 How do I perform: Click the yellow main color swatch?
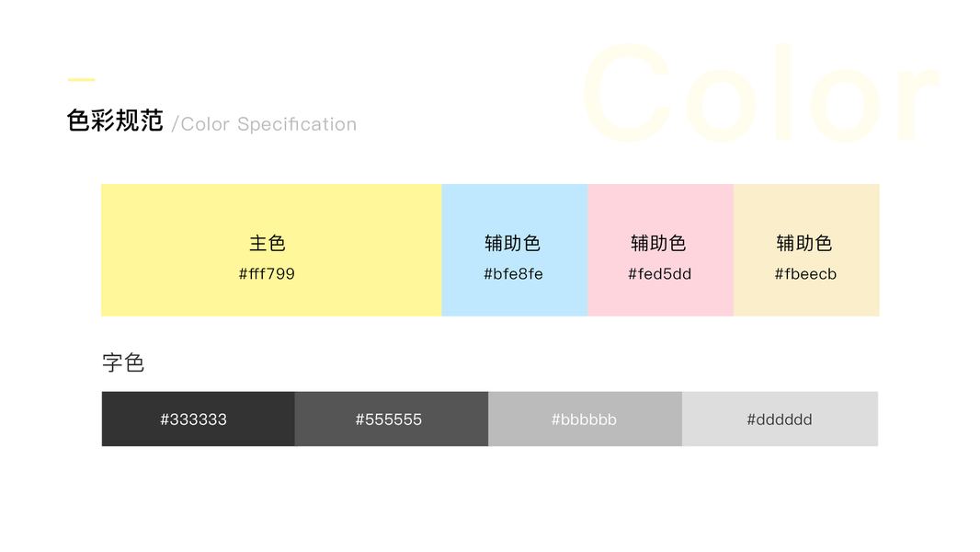(184, 210)
